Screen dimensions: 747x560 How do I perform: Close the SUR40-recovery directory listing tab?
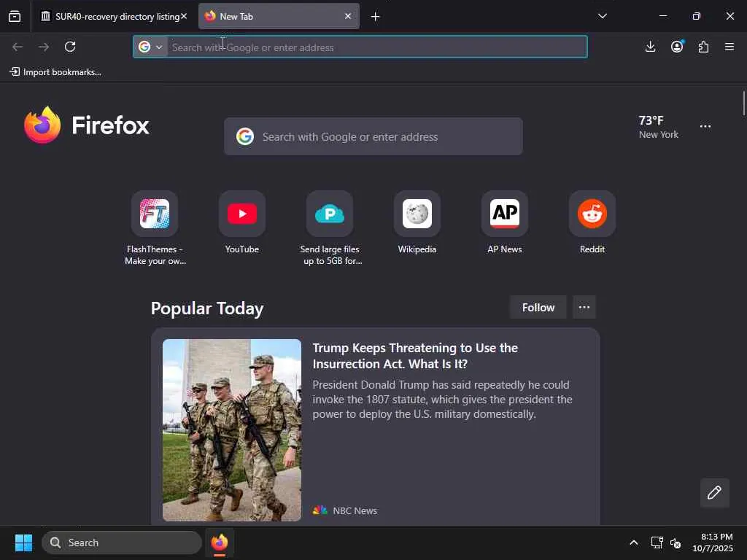point(183,16)
